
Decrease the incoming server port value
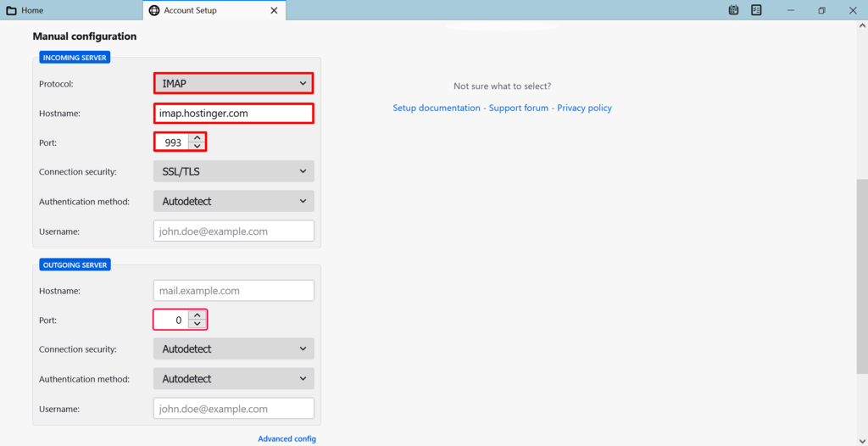click(x=197, y=147)
